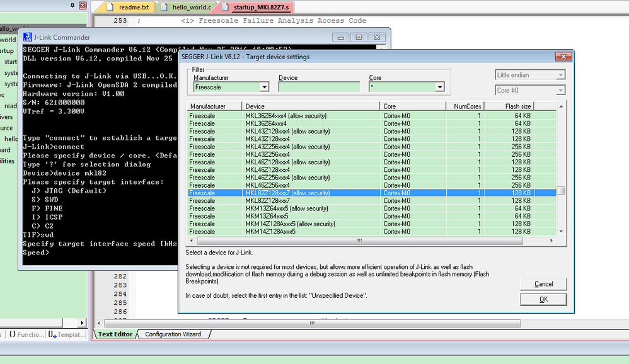Viewport: 629px width, 364px height.
Task: Open the Templates panel tab
Action: 67,334
